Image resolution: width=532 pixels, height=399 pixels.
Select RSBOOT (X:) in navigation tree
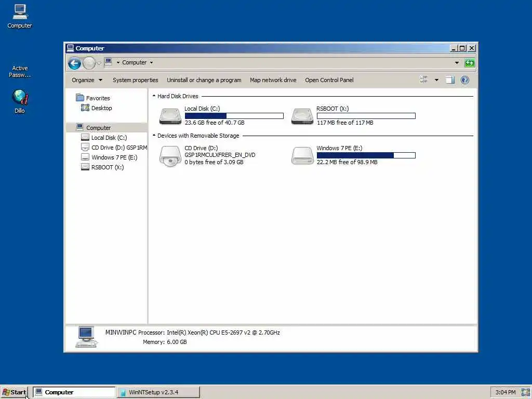[108, 167]
